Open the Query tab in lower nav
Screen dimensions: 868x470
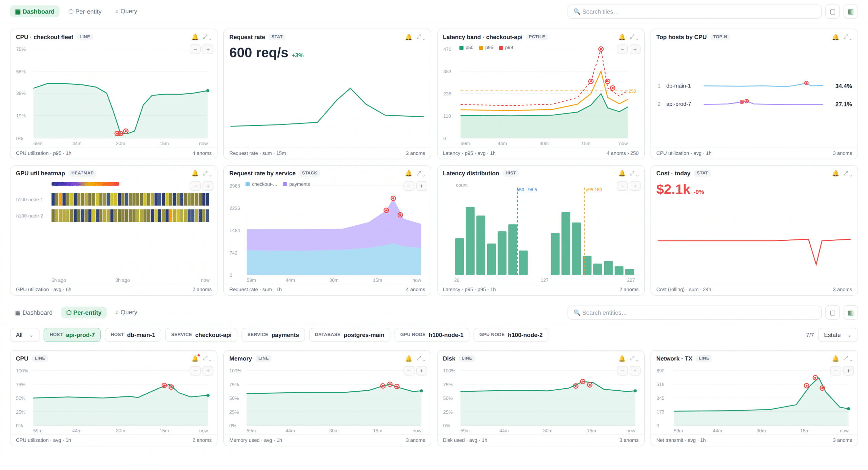[x=126, y=313]
